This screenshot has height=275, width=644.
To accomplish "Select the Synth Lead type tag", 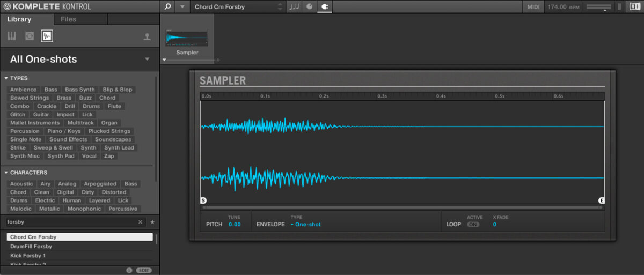I will 119,148.
